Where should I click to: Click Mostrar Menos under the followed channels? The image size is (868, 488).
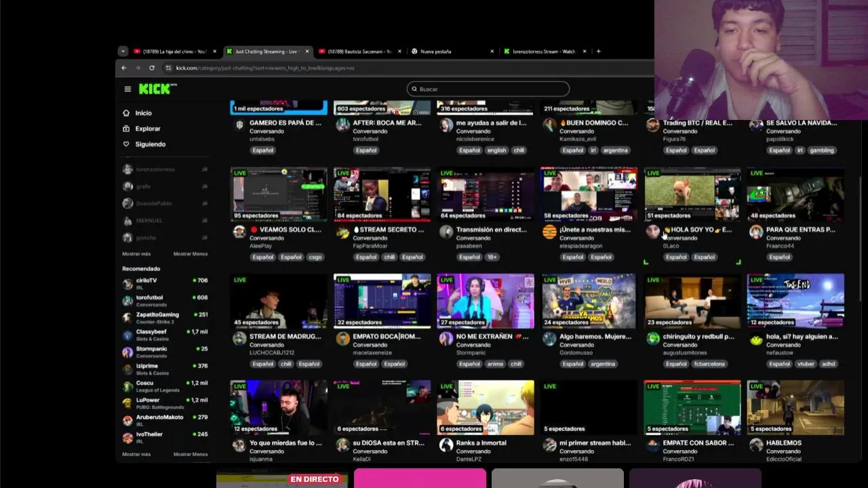coord(191,253)
